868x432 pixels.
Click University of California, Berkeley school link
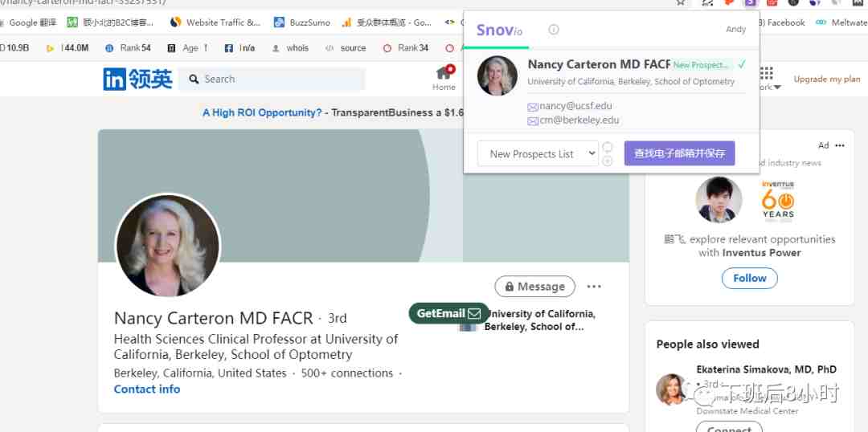[x=540, y=320]
